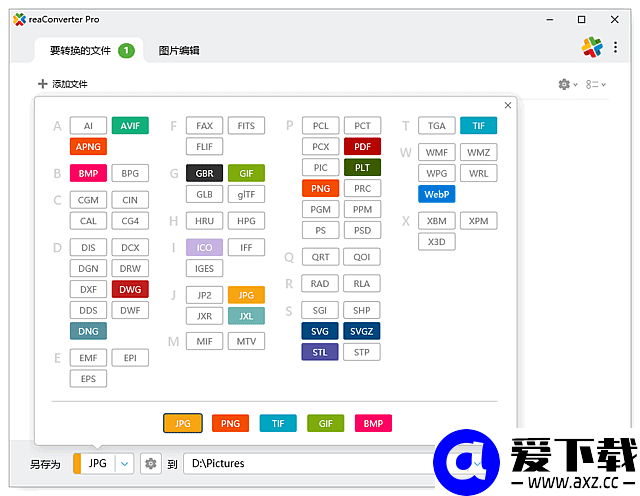Open output format settings gear button
The image size is (640, 496).
pyautogui.click(x=151, y=464)
